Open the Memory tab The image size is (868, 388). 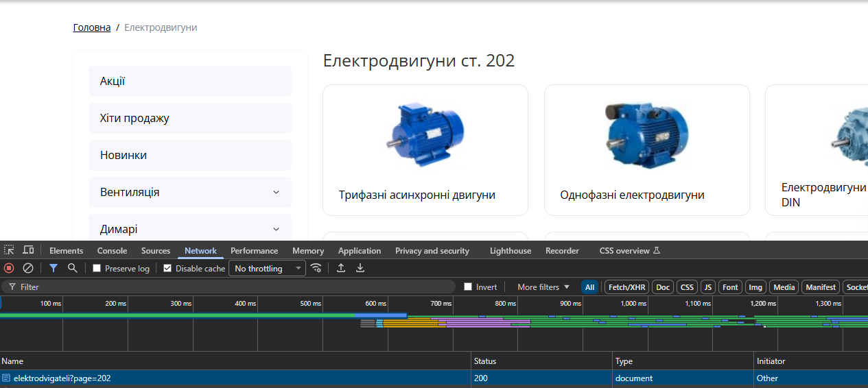pos(308,251)
